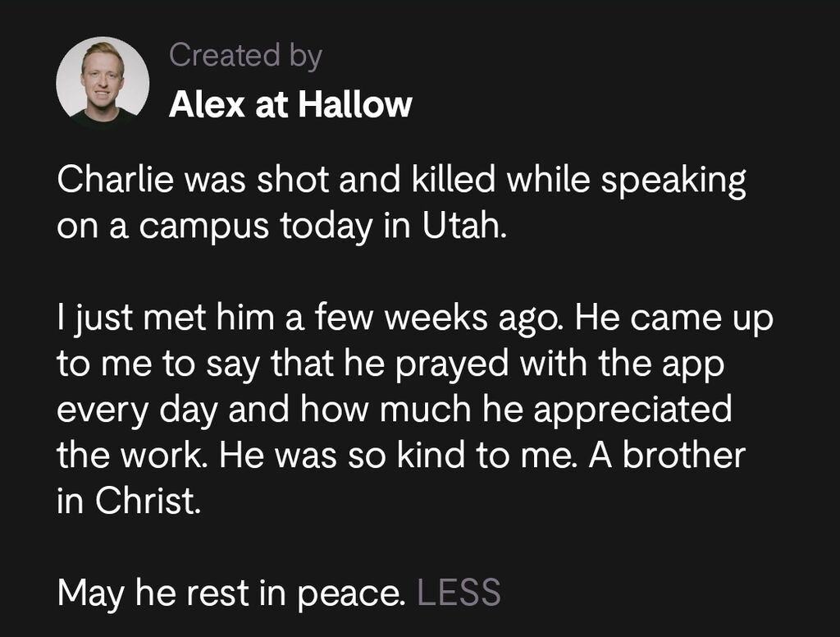Click the "Created by" label
840x637 pixels.
pyautogui.click(x=245, y=55)
